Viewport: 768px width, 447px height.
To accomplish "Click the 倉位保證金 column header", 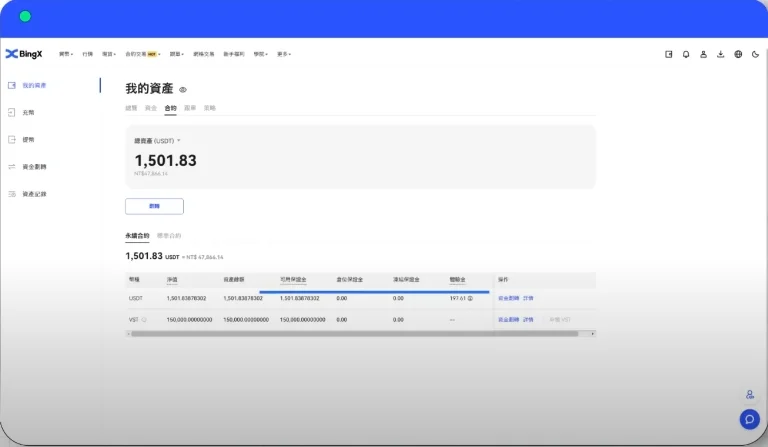I will (349, 280).
